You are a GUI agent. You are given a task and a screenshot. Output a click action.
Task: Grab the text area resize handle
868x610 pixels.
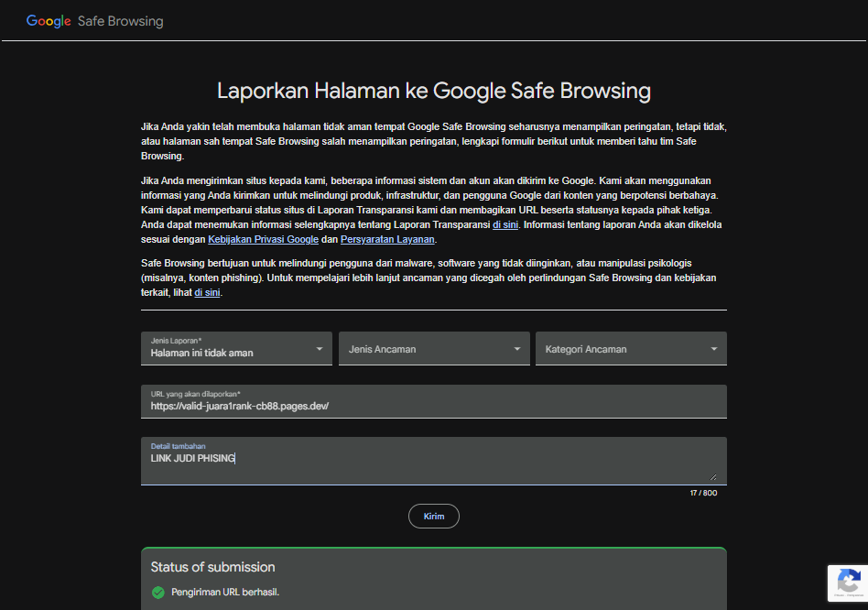pos(713,476)
